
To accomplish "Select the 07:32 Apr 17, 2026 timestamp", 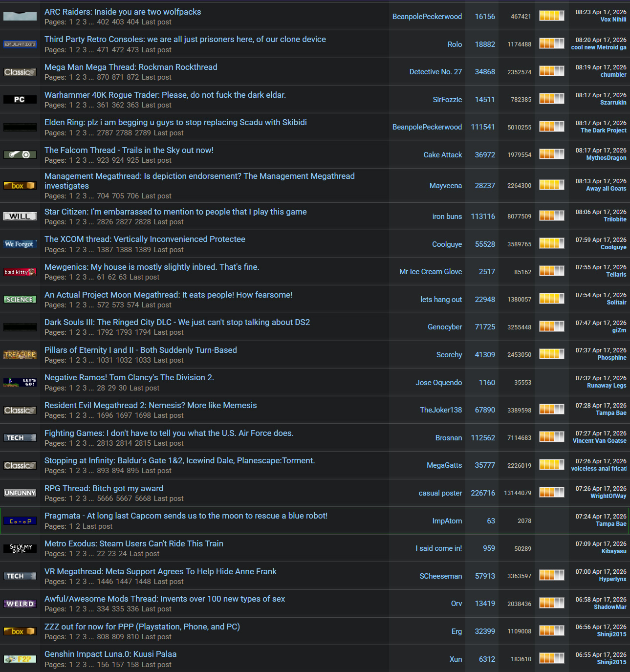I will tap(601, 378).
